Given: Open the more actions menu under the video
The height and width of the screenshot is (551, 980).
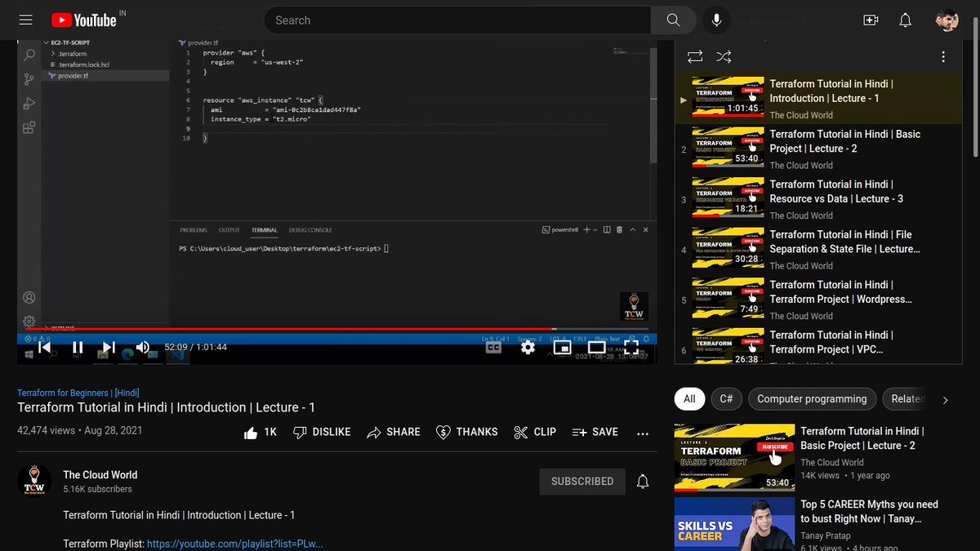Looking at the screenshot, I should click(x=642, y=433).
